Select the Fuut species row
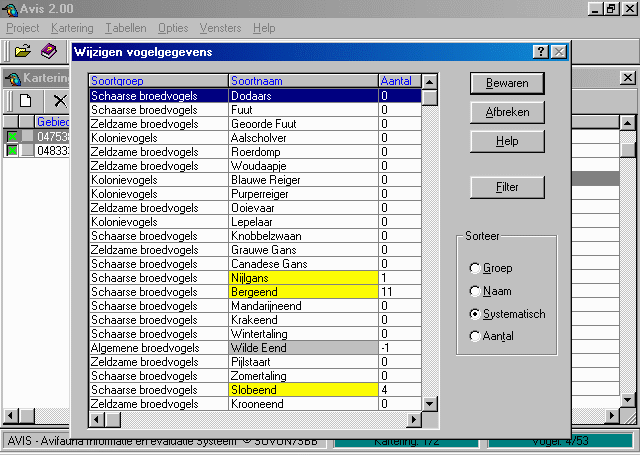Viewport: 640px width, 455px height. pos(255,110)
